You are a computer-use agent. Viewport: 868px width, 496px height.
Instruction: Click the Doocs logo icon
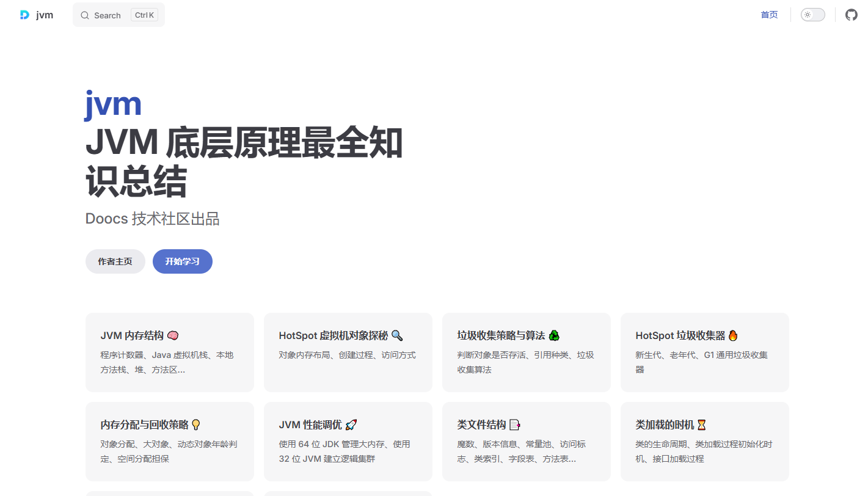click(24, 15)
